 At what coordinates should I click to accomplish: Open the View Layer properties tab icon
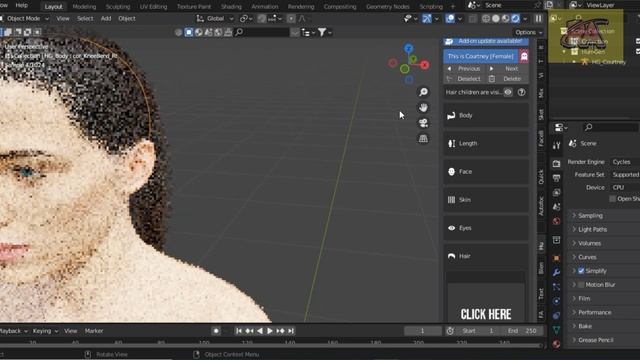556,192
